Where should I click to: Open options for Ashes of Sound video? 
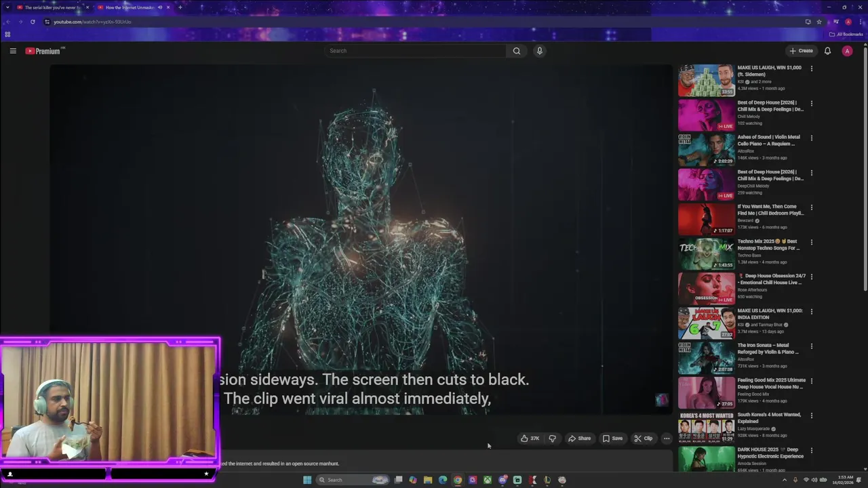pos(811,138)
